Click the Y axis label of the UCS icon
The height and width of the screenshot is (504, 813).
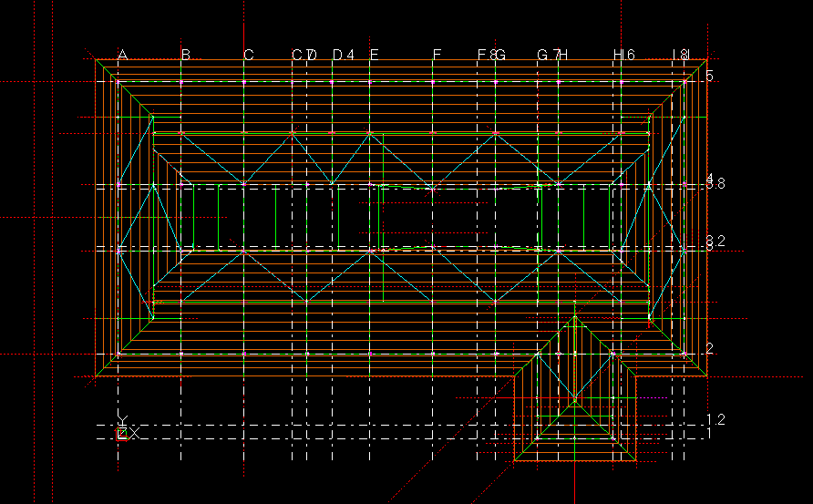122,420
